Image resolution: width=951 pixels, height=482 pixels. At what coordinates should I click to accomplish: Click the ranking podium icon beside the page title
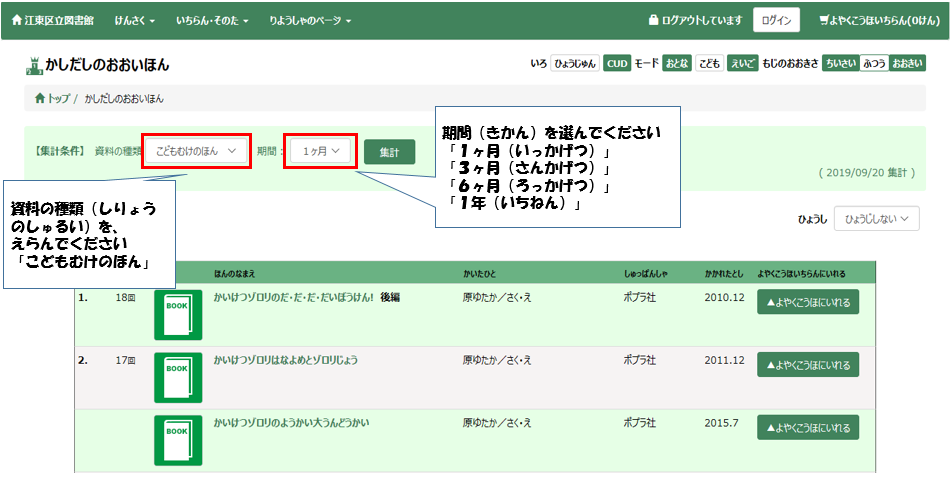35,65
